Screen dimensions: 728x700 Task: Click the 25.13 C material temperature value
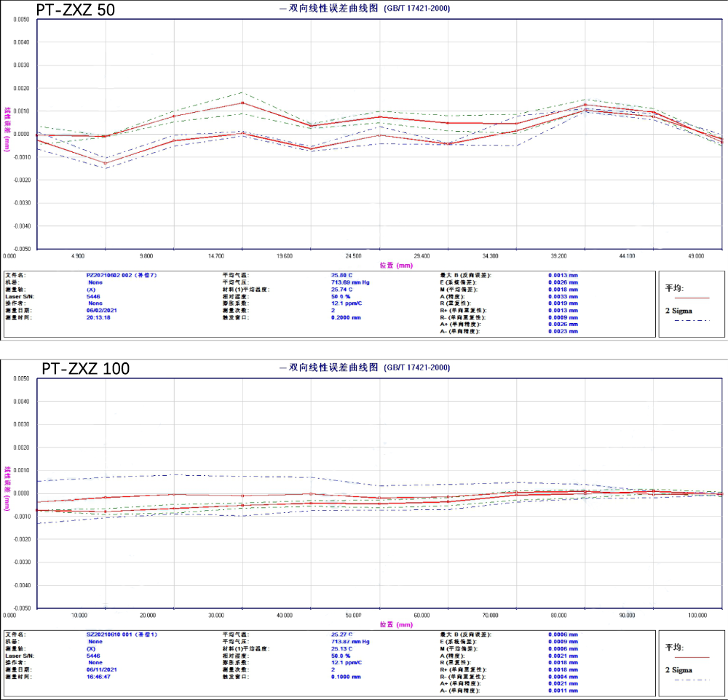[x=346, y=648]
